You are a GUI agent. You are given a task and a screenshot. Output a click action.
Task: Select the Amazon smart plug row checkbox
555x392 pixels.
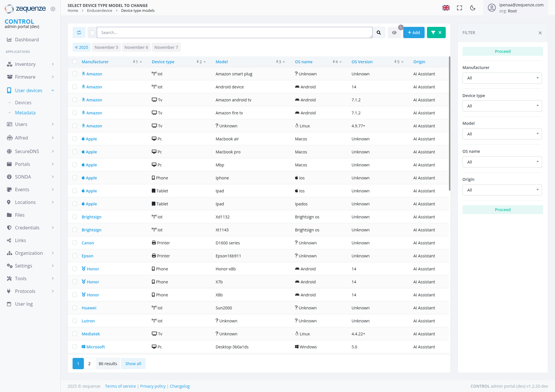75,74
